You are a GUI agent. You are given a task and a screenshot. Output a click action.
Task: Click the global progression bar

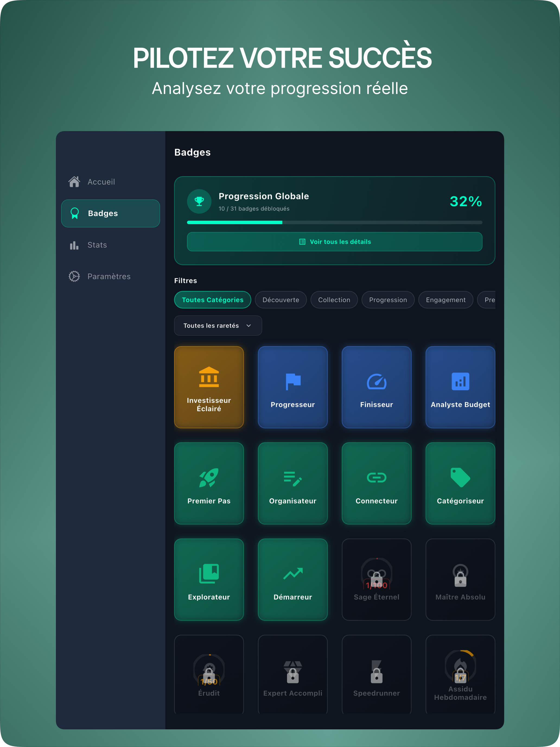tap(335, 223)
